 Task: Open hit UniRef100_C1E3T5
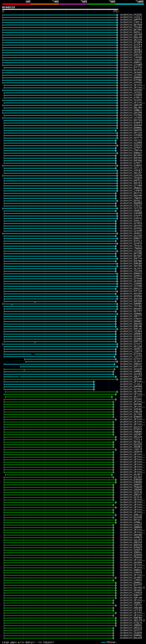click(131, 357)
